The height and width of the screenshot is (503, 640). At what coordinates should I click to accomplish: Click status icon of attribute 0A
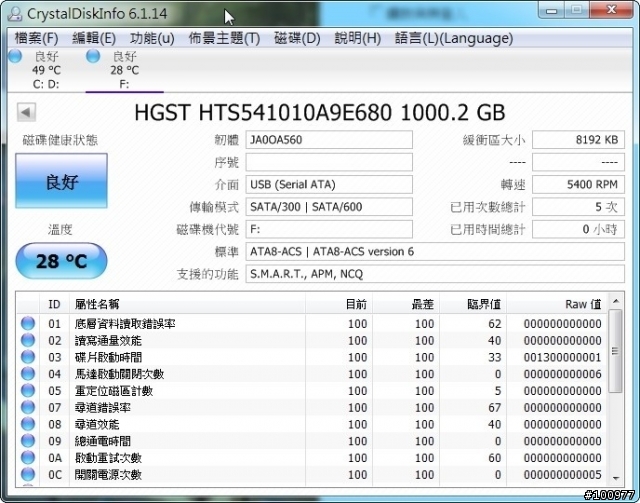pos(28,457)
